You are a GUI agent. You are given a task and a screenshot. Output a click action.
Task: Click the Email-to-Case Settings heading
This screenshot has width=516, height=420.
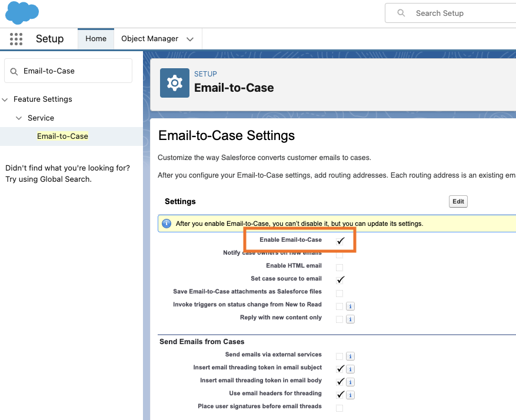[x=227, y=135]
